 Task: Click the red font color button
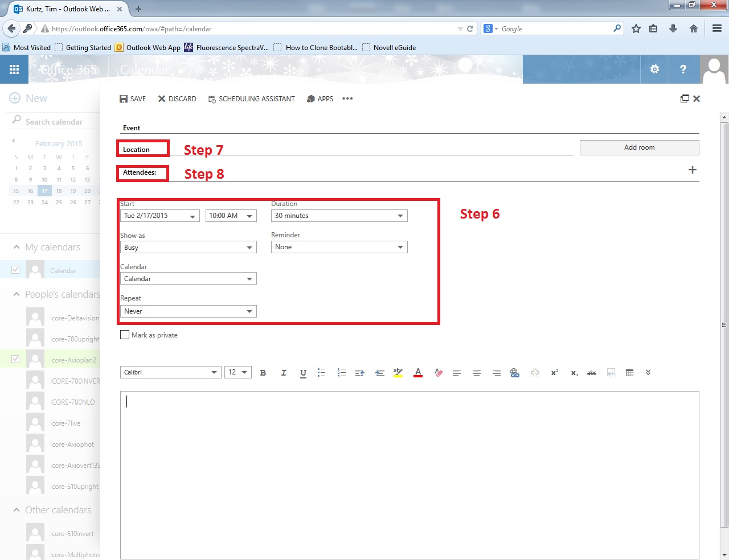(418, 373)
